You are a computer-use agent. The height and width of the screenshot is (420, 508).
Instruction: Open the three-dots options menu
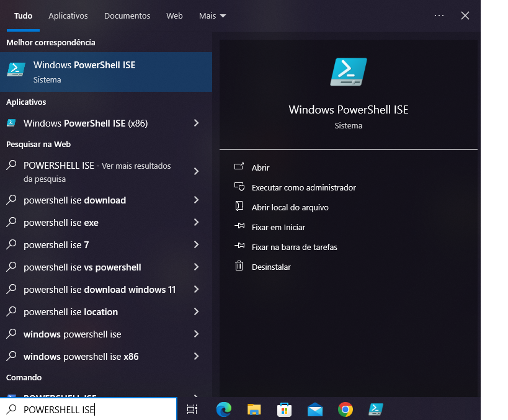[x=439, y=16]
